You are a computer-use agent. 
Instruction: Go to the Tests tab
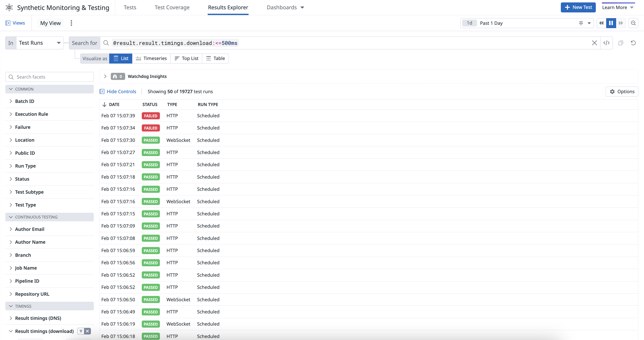(x=130, y=8)
